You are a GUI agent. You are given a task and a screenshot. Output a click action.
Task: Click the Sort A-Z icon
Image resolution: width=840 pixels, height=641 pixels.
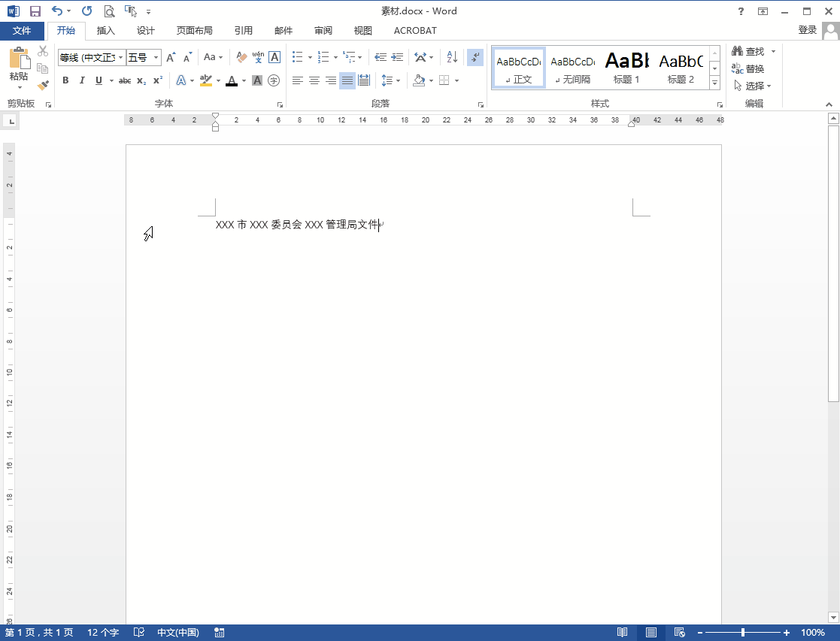coord(452,57)
